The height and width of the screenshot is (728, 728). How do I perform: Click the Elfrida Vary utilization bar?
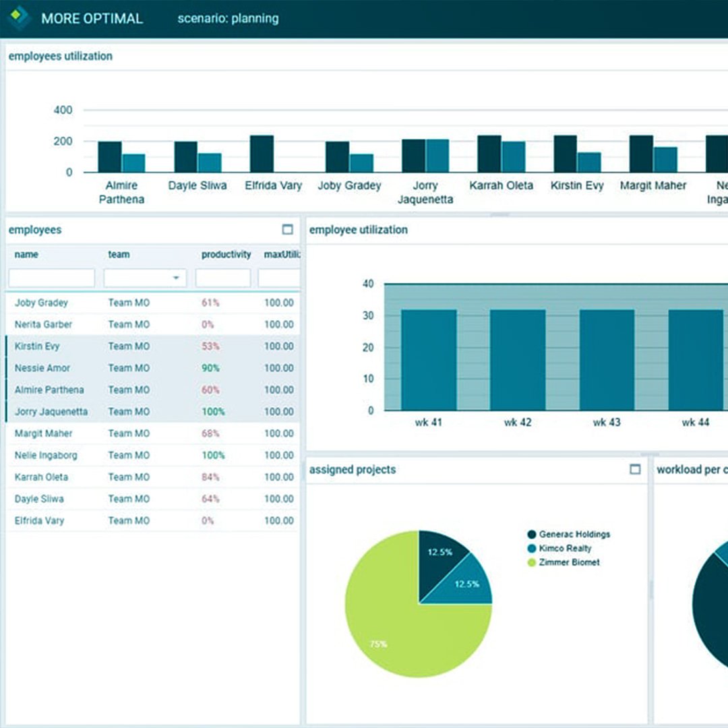point(262,154)
